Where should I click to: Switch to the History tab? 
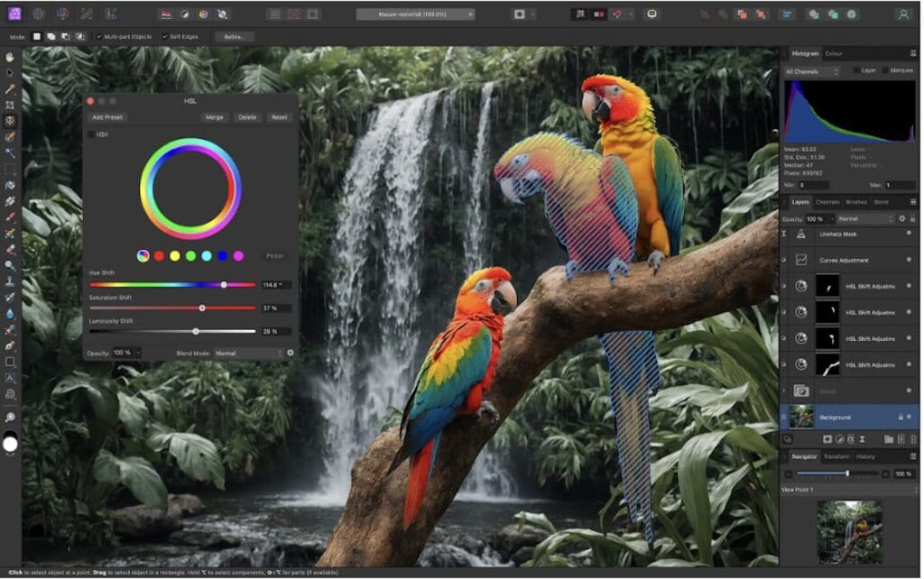coord(865,456)
